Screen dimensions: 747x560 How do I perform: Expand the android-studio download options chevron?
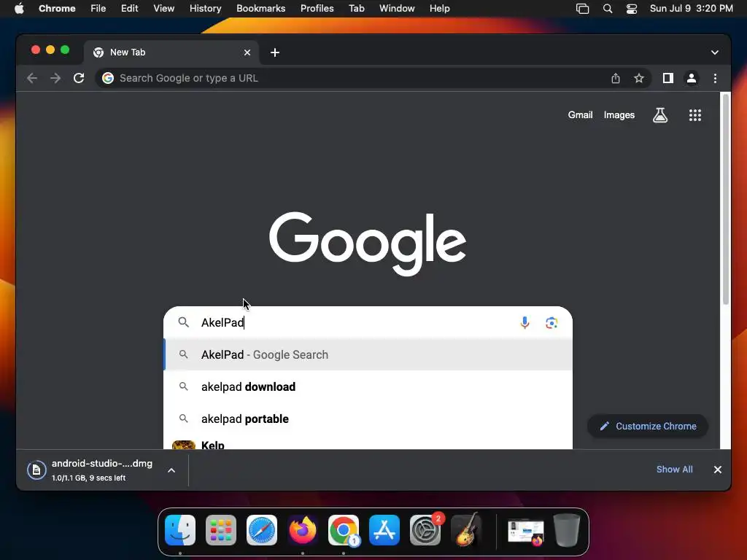pyautogui.click(x=171, y=470)
